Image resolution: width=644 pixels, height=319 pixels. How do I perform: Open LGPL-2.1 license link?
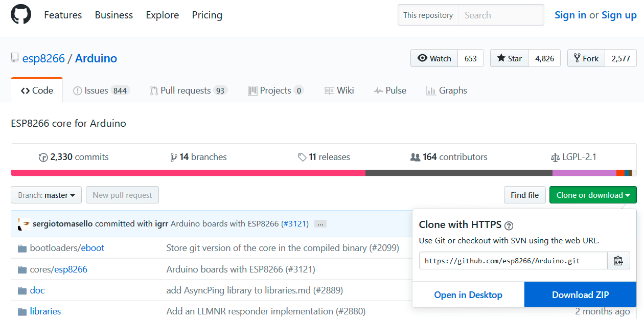click(573, 157)
